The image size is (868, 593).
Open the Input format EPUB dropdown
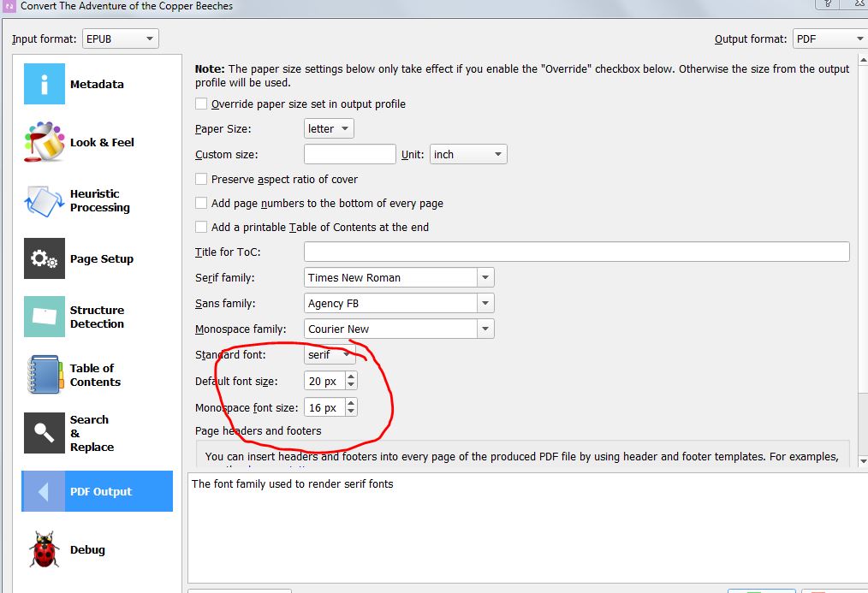tap(120, 39)
